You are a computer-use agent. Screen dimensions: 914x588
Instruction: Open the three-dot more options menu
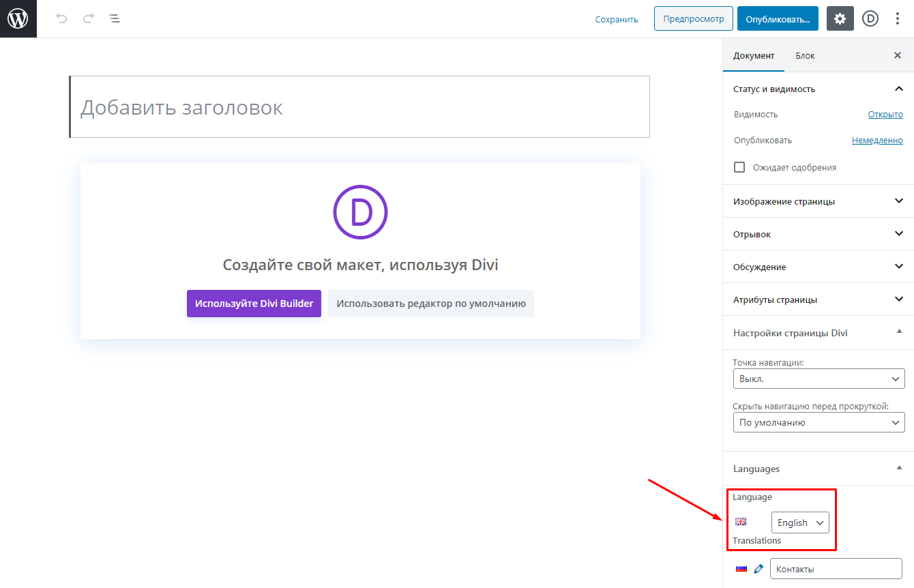(x=898, y=19)
